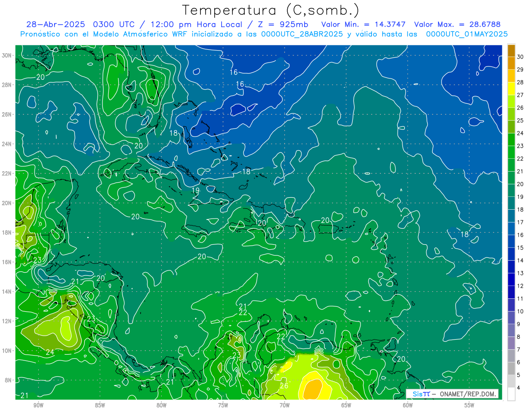
Task: Click the "4" label on the color scale
Action: click(x=519, y=388)
